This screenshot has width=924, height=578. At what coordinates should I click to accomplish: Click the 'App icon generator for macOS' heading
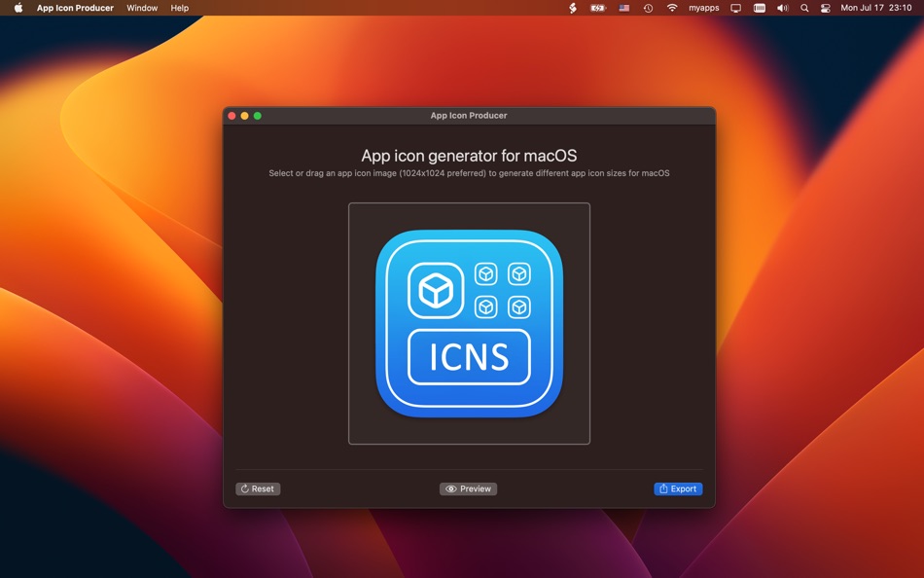(x=469, y=156)
